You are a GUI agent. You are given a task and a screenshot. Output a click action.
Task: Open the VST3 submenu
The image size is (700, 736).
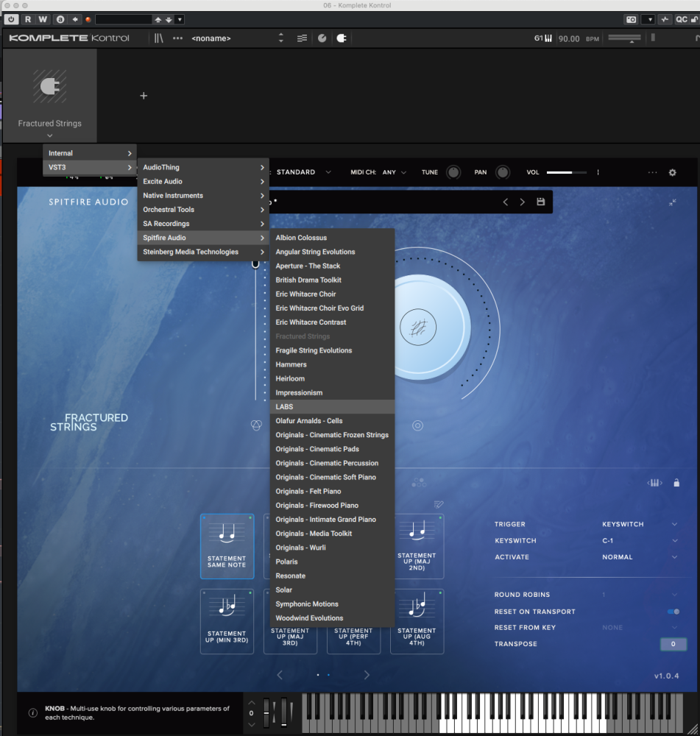point(90,167)
